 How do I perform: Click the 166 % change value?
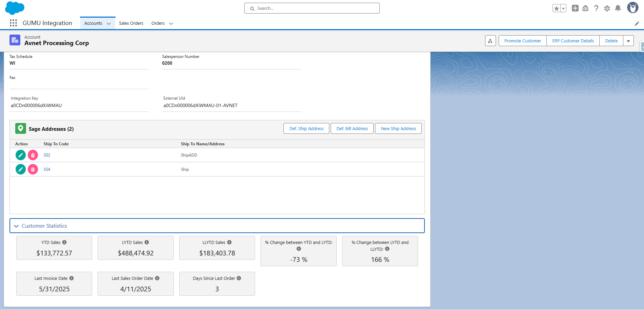point(380,260)
